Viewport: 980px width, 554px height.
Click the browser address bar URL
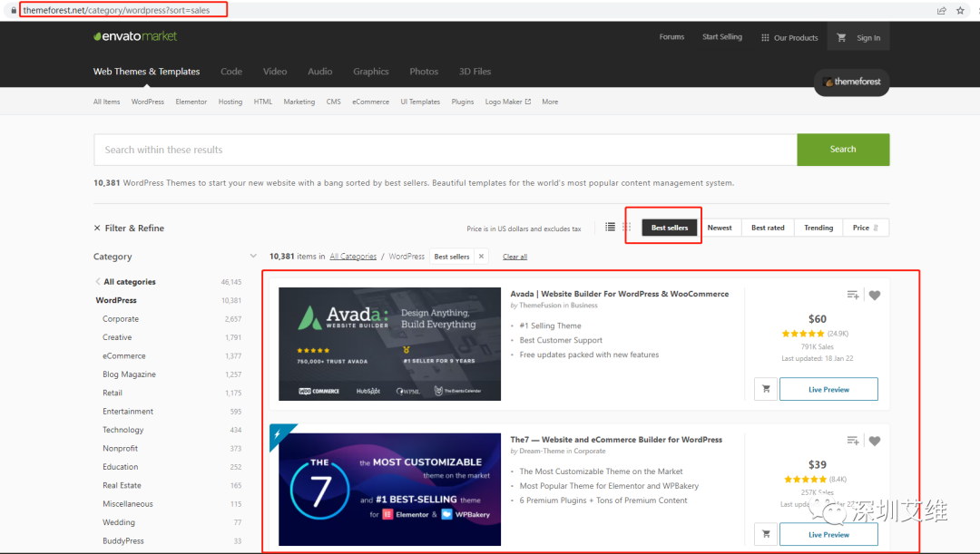116,11
